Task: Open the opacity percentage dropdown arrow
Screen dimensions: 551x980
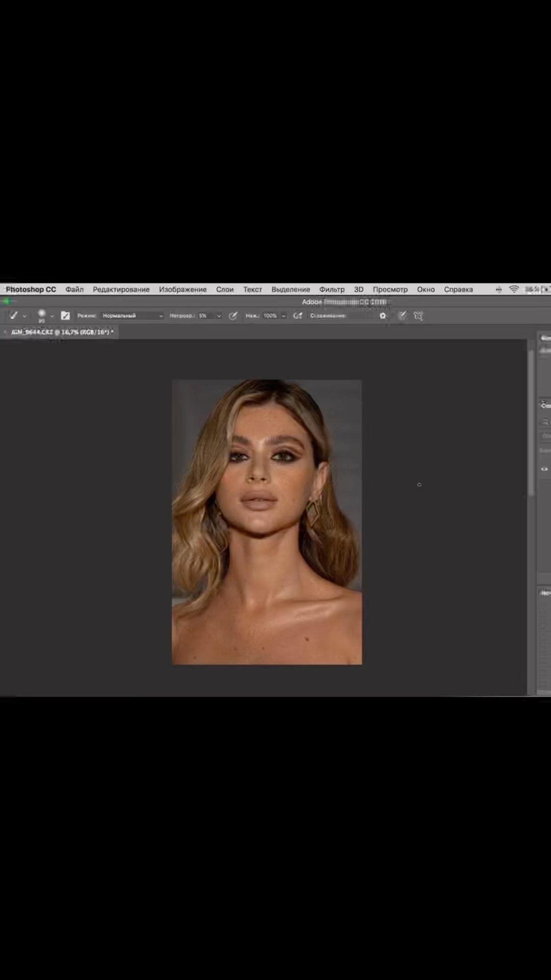Action: 219,316
